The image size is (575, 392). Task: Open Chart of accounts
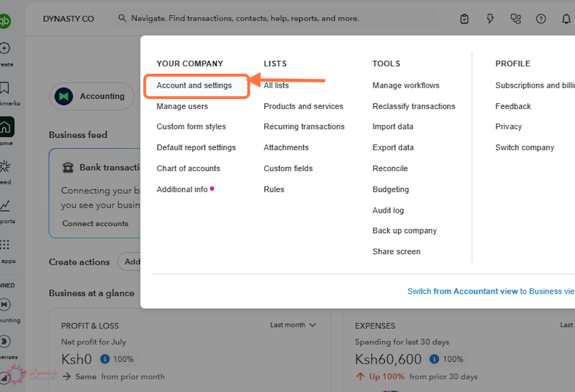[188, 168]
